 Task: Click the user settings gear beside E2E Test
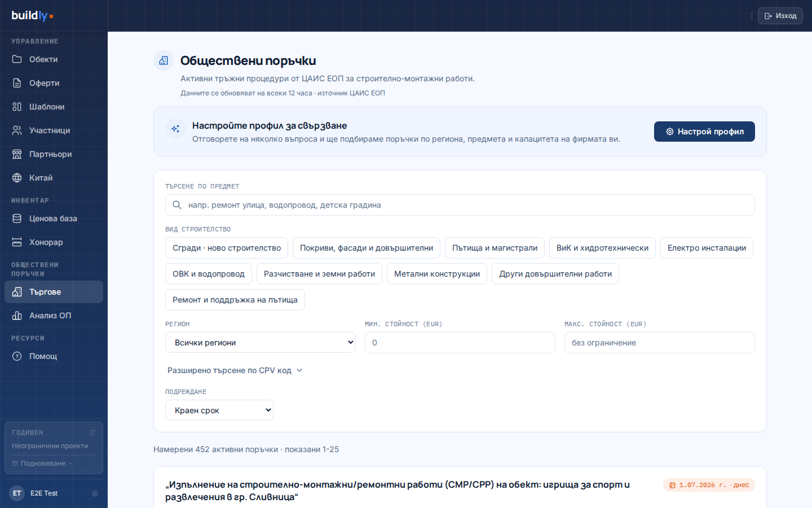tap(95, 493)
